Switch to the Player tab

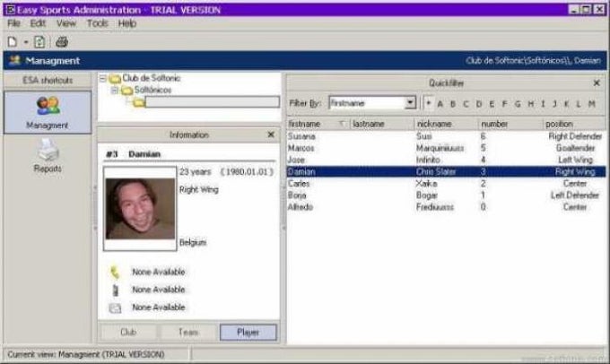click(248, 332)
